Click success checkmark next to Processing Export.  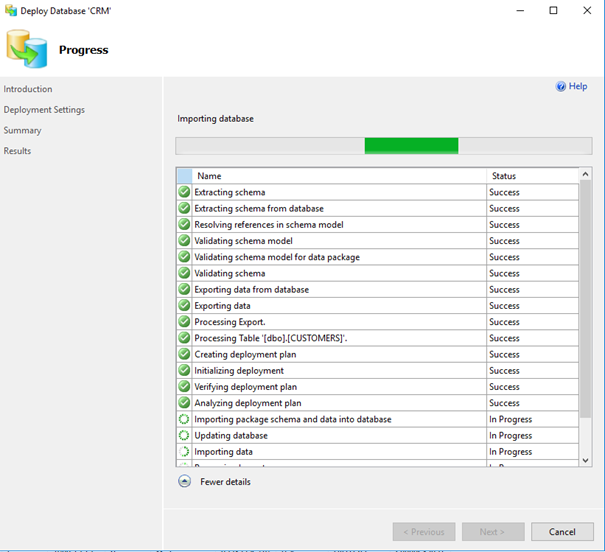184,321
